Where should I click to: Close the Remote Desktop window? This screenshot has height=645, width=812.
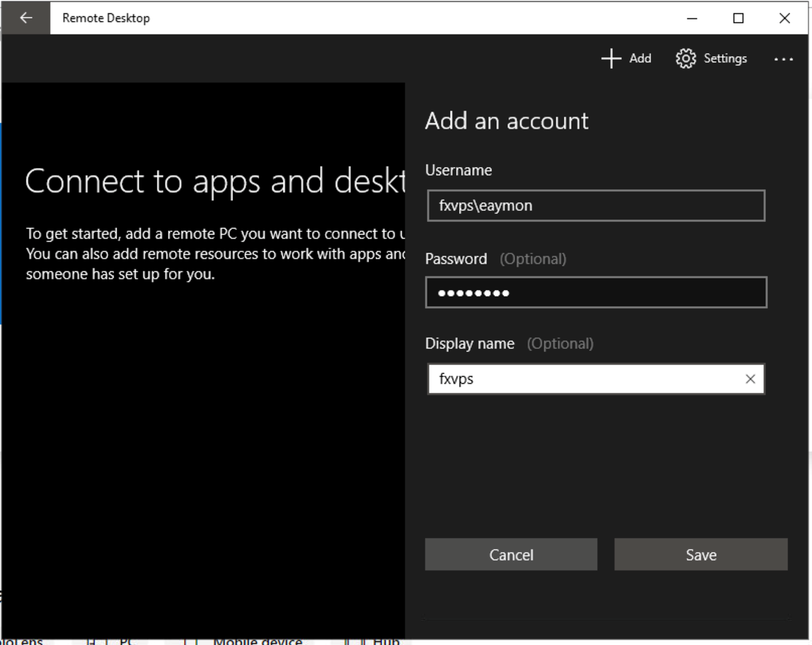784,18
